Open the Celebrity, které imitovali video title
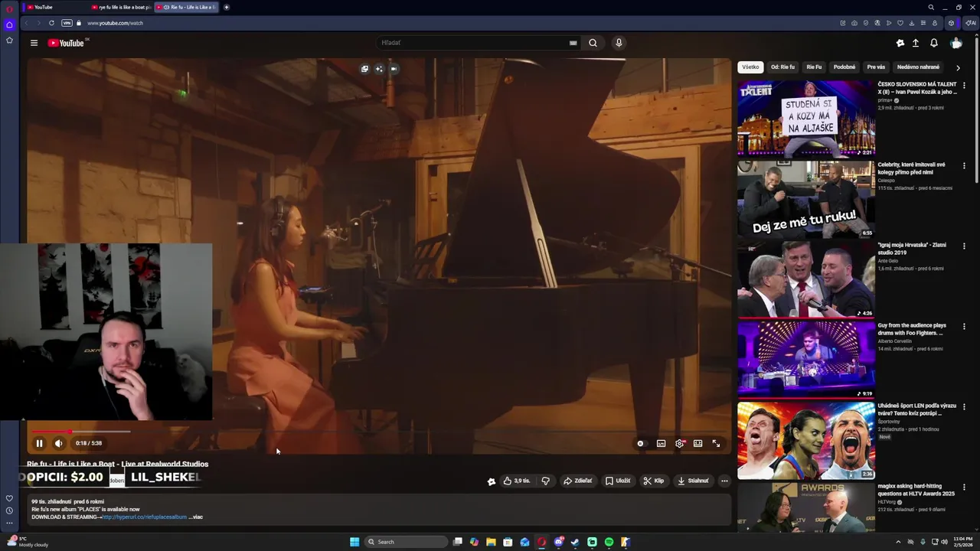This screenshot has height=551, width=980. click(x=912, y=168)
